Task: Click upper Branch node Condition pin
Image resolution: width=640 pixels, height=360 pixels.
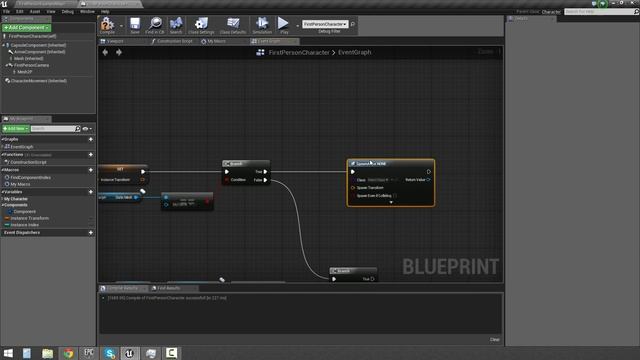Action: (227, 180)
